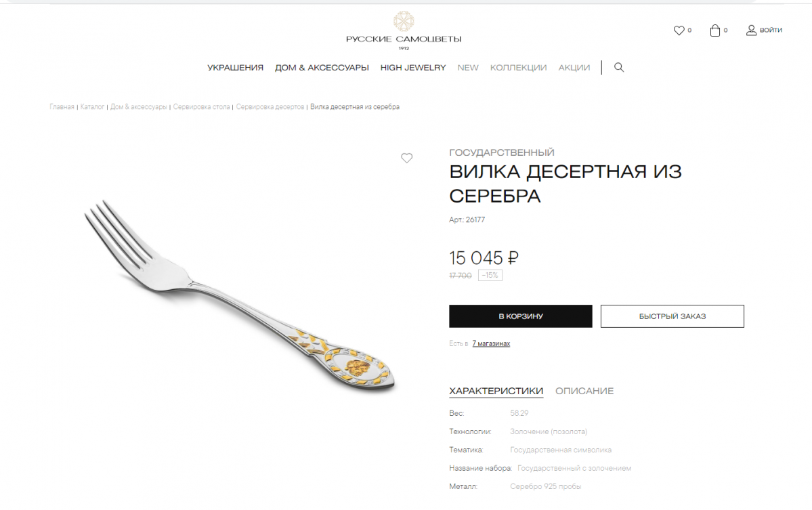Open the Акции menu item
The height and width of the screenshot is (510, 812).
pyautogui.click(x=574, y=68)
